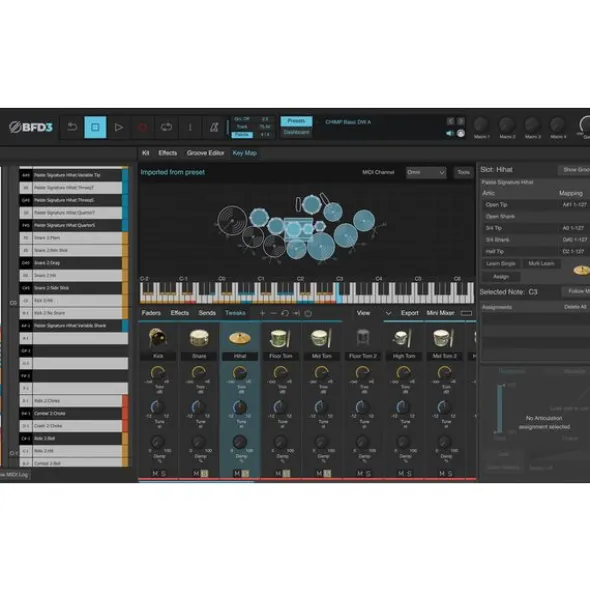This screenshot has width=590, height=591.
Task: Click the Assign button
Action: [x=501, y=277]
